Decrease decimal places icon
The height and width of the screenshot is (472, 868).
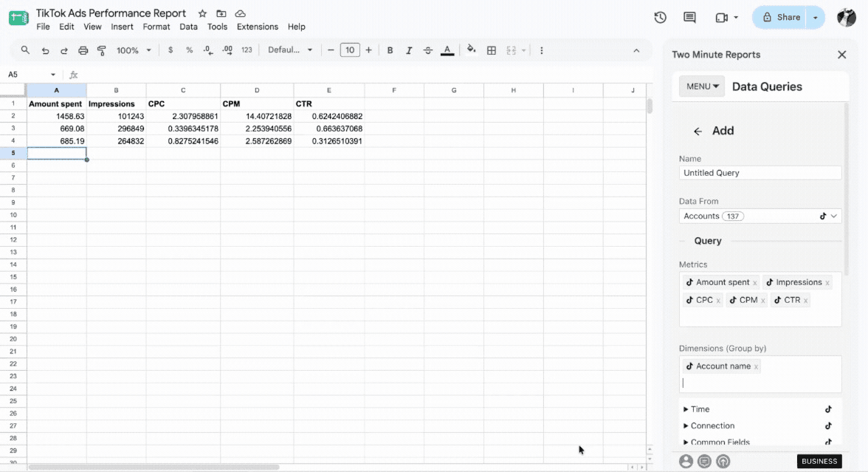(207, 50)
